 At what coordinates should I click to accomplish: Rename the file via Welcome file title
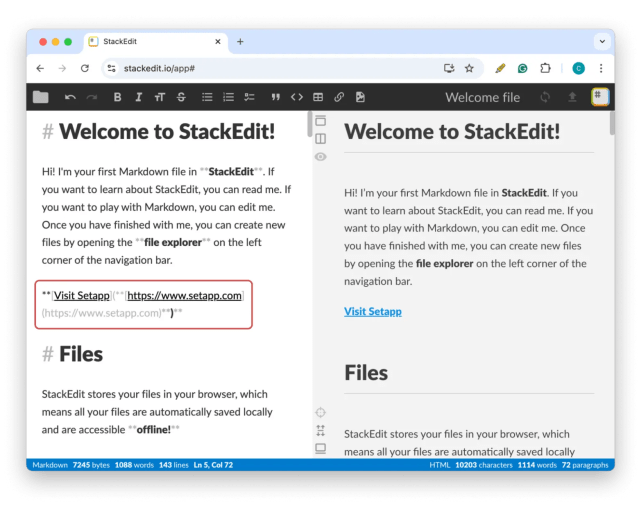coord(483,97)
